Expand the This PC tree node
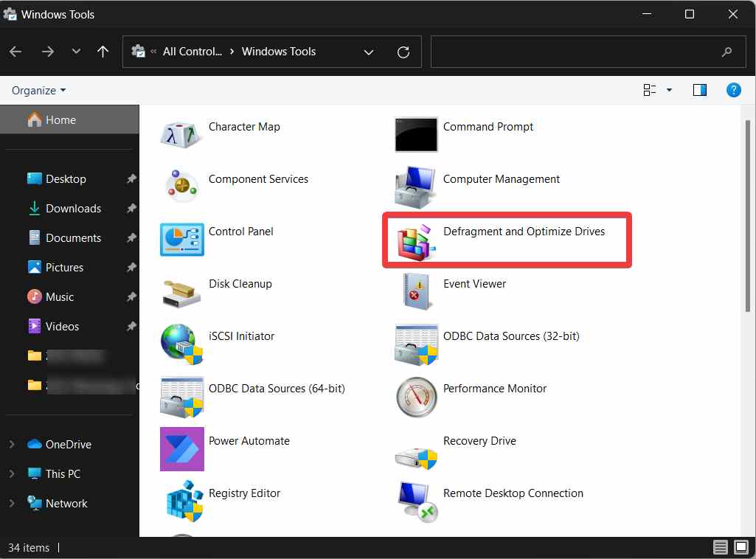Image resolution: width=756 pixels, height=559 pixels. (x=12, y=473)
